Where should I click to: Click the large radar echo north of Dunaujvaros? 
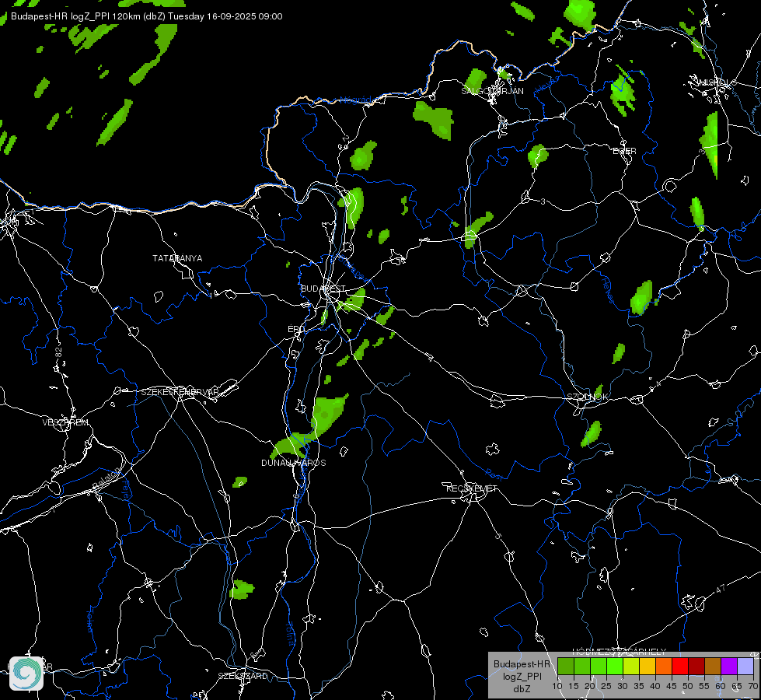point(329,413)
